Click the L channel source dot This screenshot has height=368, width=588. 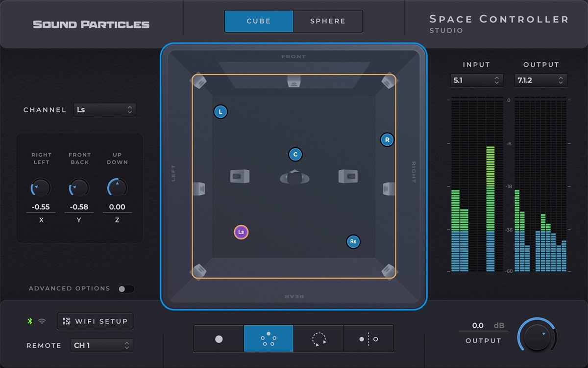tap(220, 112)
